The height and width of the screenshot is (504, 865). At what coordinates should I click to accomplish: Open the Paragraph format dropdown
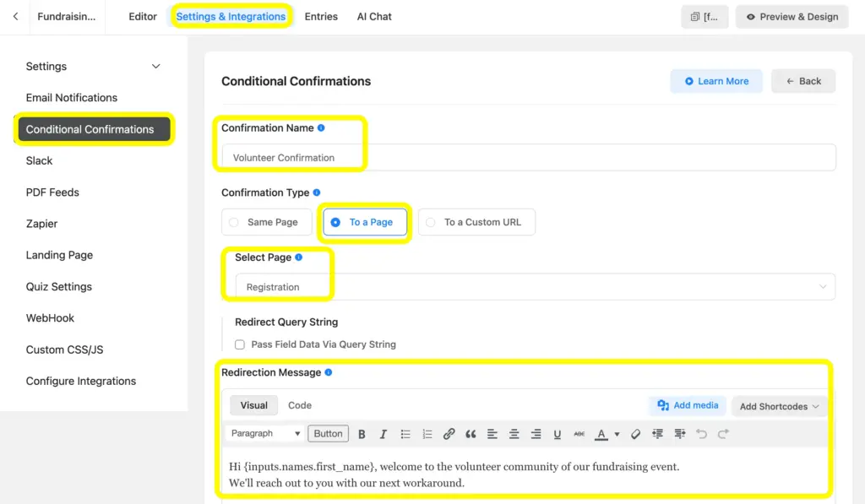[x=265, y=433]
